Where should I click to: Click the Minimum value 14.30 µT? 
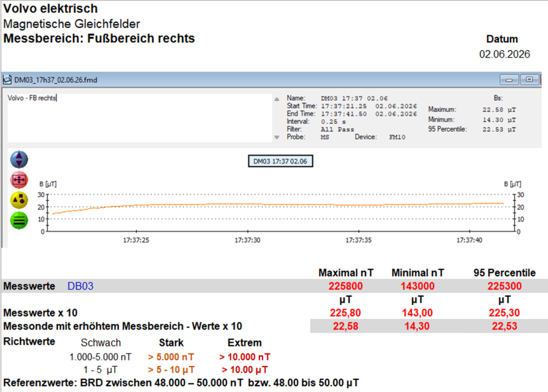click(x=499, y=120)
